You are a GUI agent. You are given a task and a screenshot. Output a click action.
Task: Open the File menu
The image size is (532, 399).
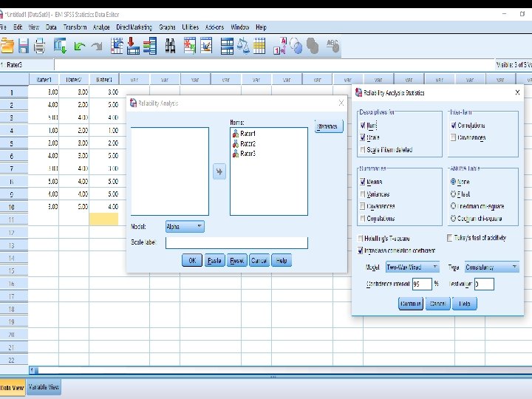(x=3, y=27)
